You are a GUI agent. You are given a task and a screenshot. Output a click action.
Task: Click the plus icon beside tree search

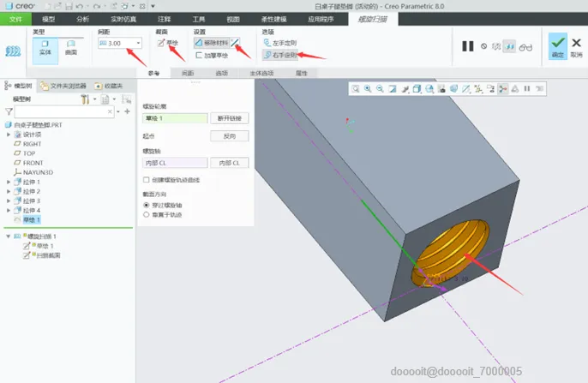click(x=127, y=111)
